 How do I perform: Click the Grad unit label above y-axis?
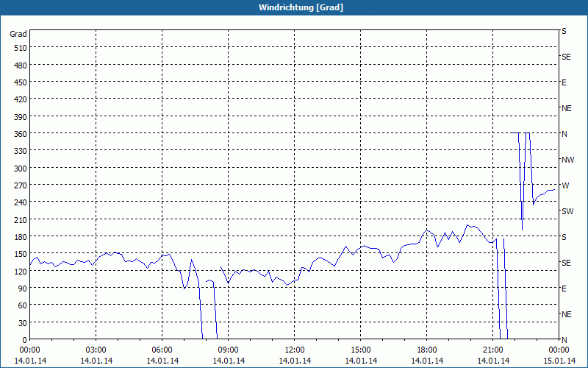[18, 34]
